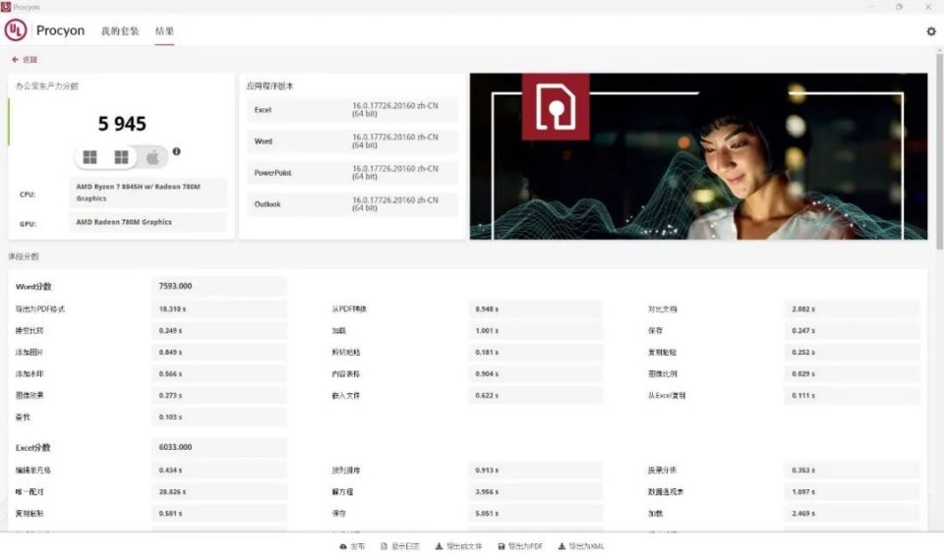
Task: Click the Word分数 label
Action: pyautogui.click(x=33, y=287)
